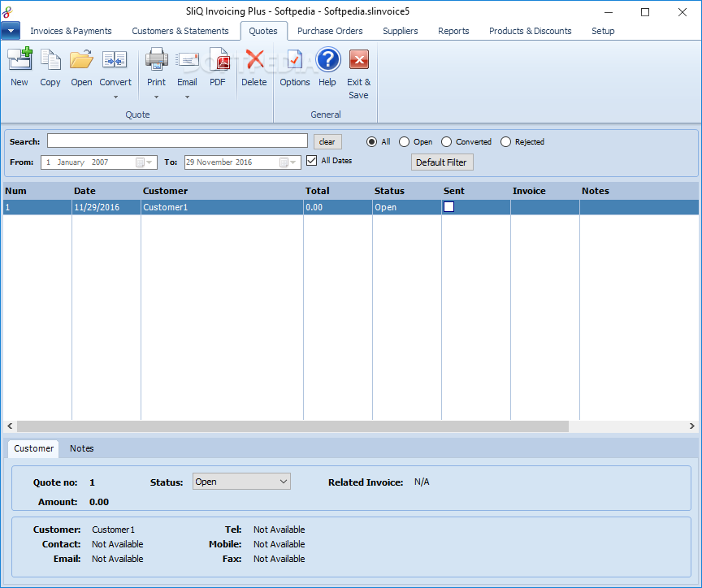
Task: Tick the Sent checkbox for quote 1
Action: [x=448, y=207]
